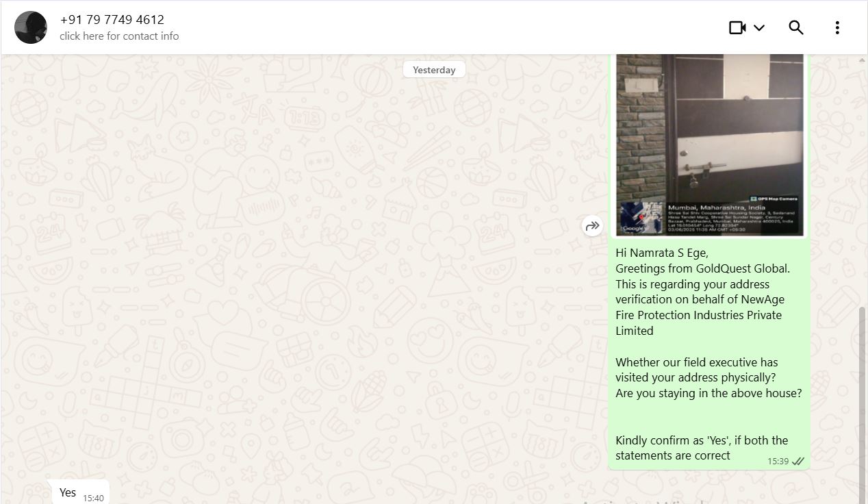
Task: Click the 15:40 timestamp on 'Yes'
Action: tap(93, 498)
